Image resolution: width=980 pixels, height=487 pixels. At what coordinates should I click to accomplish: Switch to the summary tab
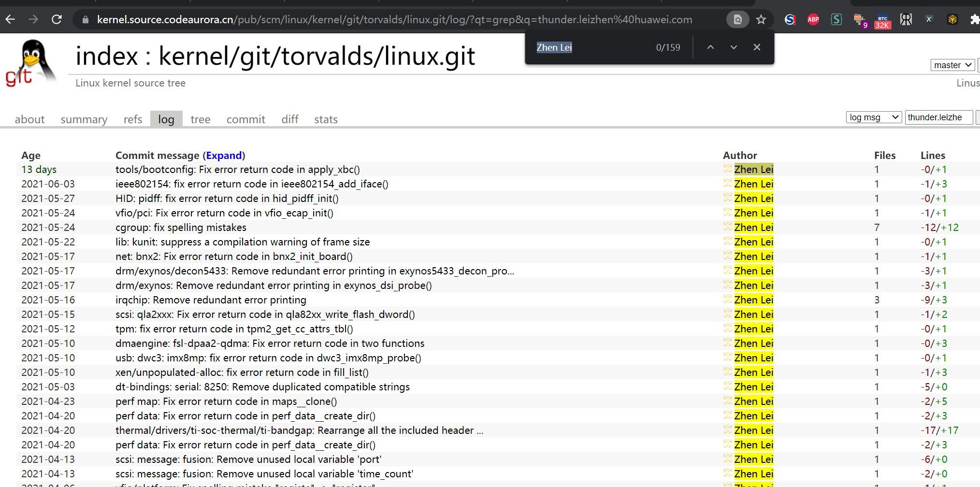84,119
